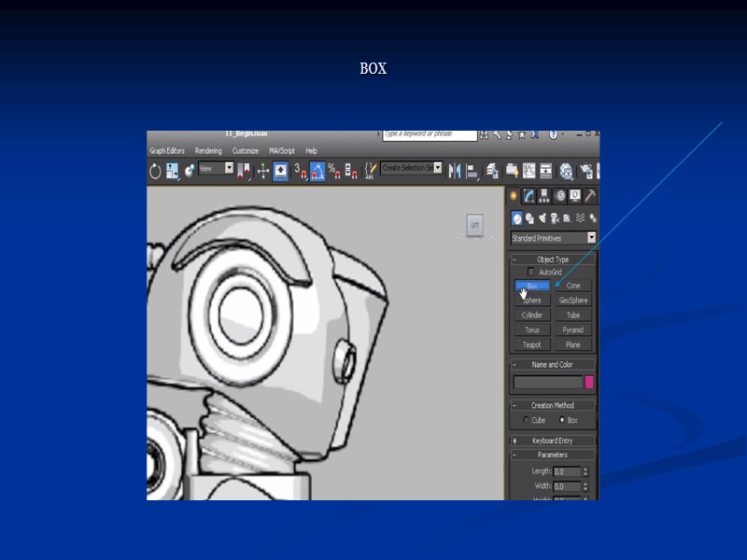Click the object name input field

[548, 382]
